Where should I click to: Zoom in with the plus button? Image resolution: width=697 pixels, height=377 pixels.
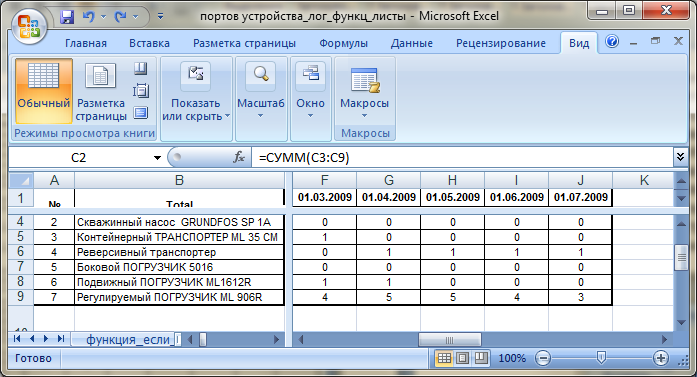tap(661, 358)
